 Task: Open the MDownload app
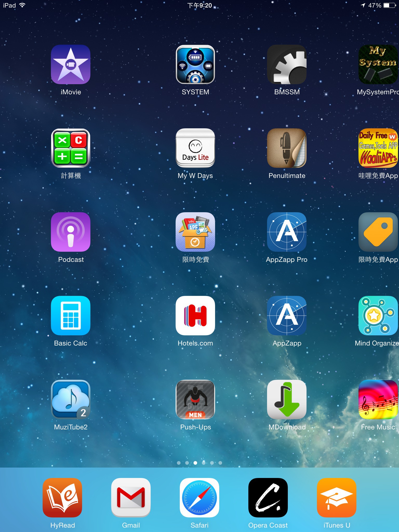click(x=287, y=400)
